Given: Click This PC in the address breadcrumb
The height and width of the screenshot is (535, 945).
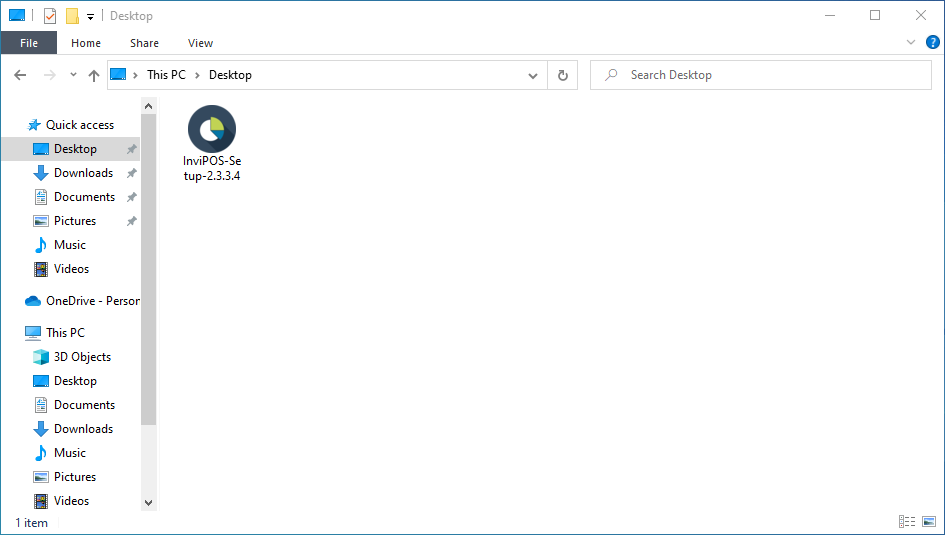Looking at the screenshot, I should 166,75.
